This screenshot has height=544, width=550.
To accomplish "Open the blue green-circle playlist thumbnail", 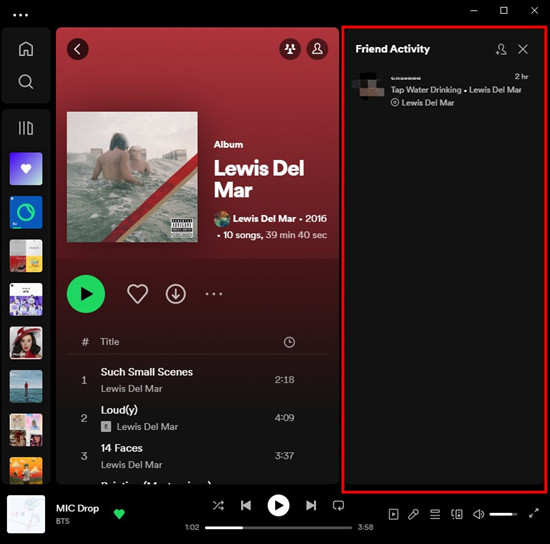I will click(x=26, y=212).
